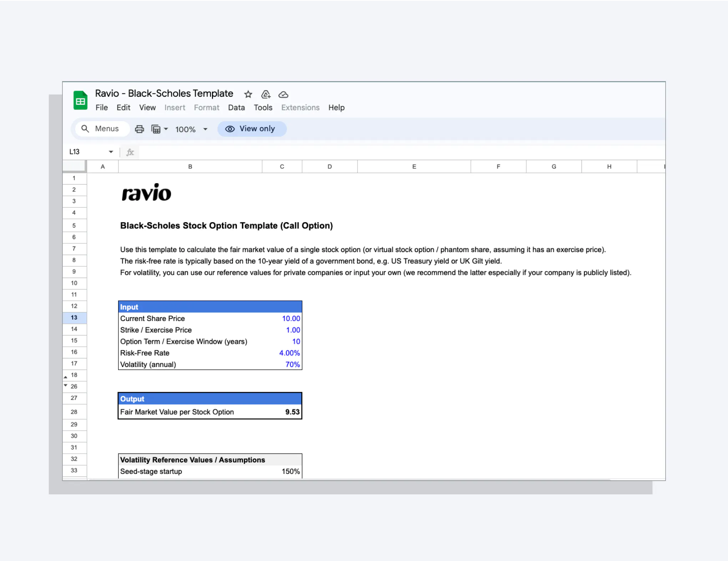Click the ravio logo image
728x561 pixels.
(146, 192)
